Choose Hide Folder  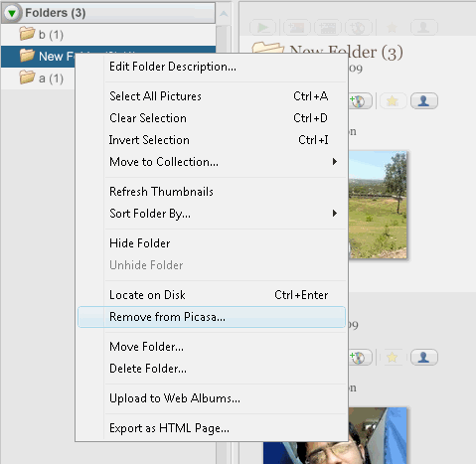point(212,243)
